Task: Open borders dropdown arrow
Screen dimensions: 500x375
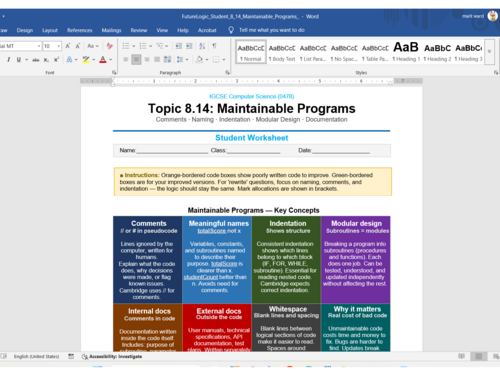Action: [x=224, y=60]
